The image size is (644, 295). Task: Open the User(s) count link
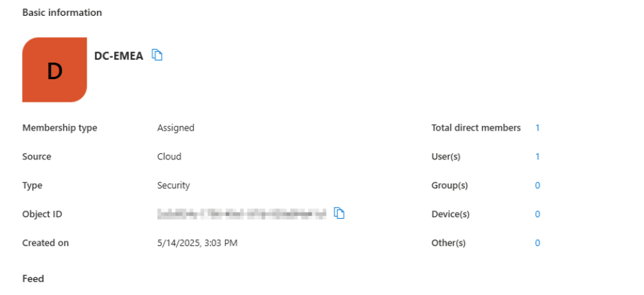tap(537, 157)
